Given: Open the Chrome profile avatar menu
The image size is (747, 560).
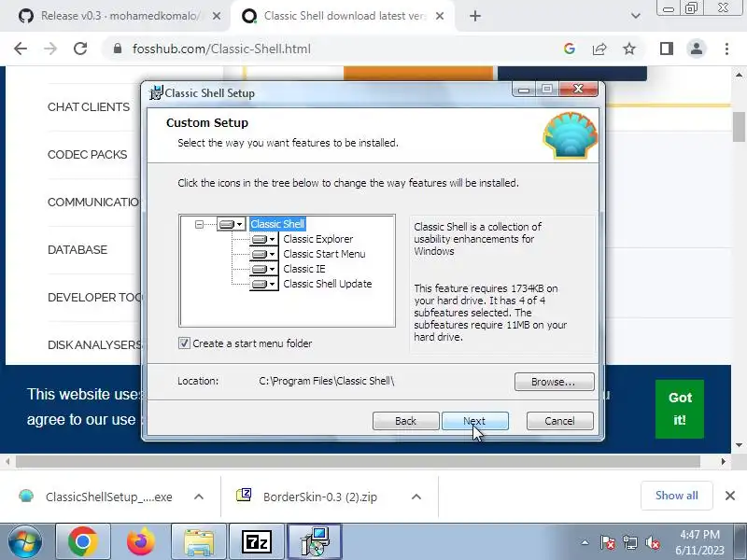Looking at the screenshot, I should (x=696, y=49).
